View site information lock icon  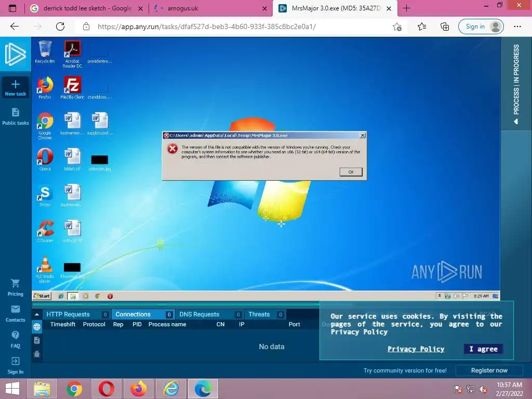coord(86,26)
